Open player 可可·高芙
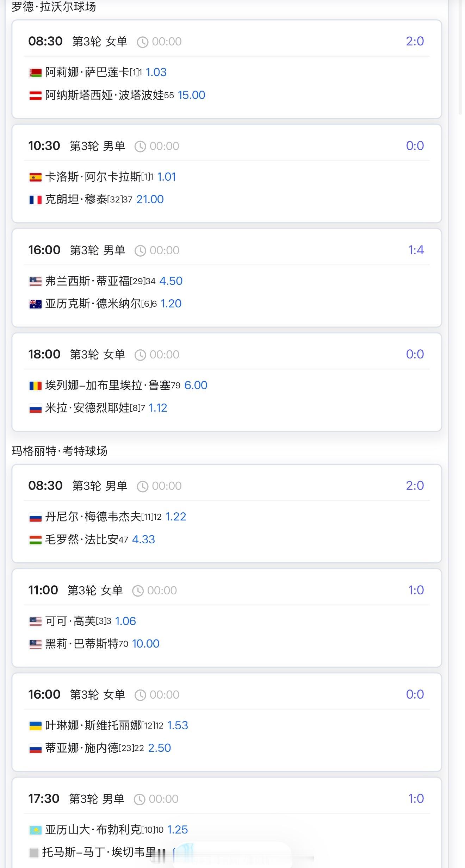 tap(70, 621)
